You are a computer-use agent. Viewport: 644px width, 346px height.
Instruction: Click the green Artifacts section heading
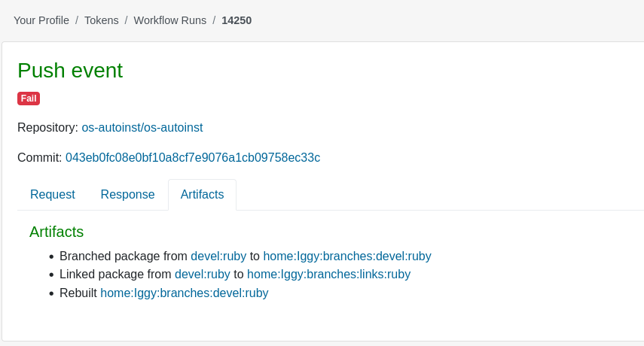coord(56,232)
